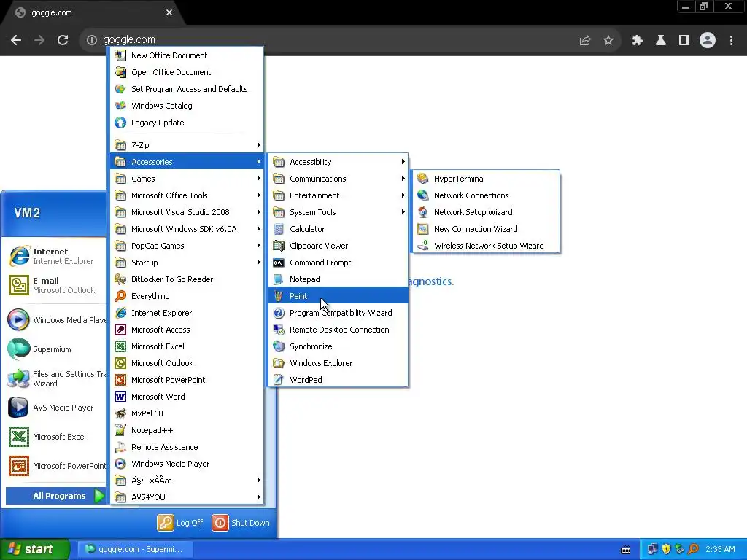This screenshot has width=747, height=560.
Task: Expand Microsoft Office Tools submenu
Action: (187, 195)
